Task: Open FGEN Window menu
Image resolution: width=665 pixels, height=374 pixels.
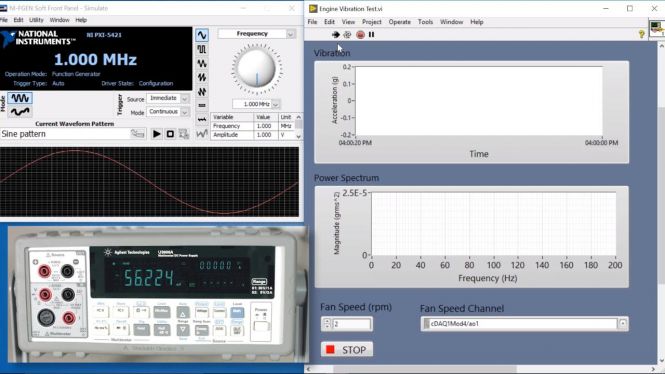Action: pos(59,20)
